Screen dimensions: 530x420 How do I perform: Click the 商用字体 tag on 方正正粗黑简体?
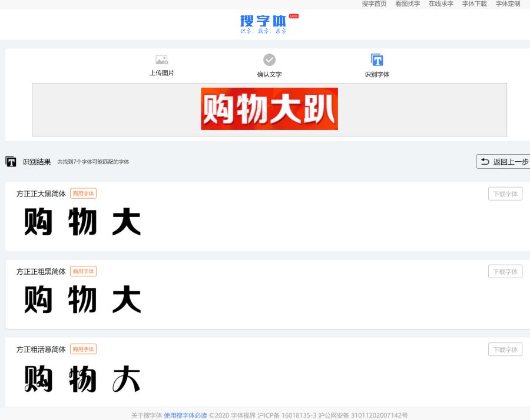[83, 271]
